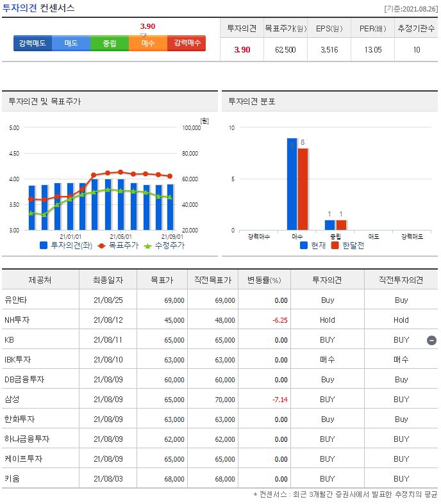Viewport: 441px width, 504px height.
Task: Click the blue 매수 현재 bar
Action: tap(292, 184)
